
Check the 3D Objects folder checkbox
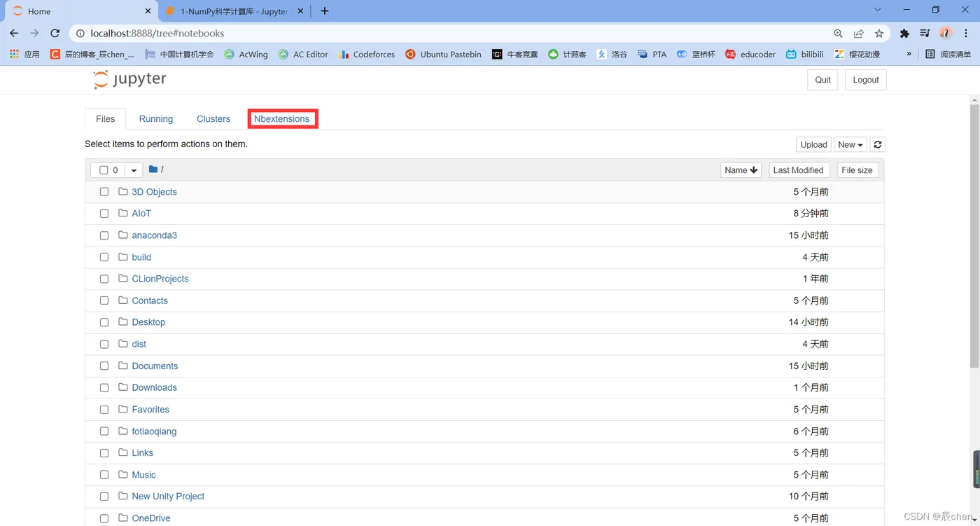coord(104,192)
